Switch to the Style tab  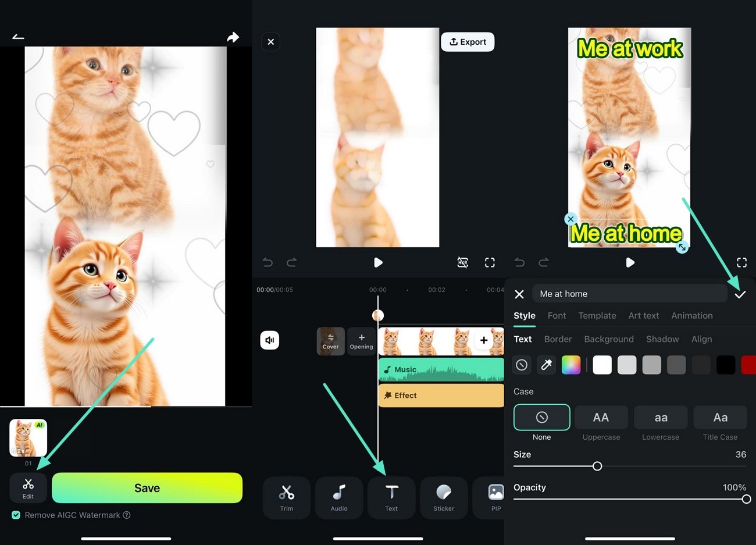coord(525,315)
